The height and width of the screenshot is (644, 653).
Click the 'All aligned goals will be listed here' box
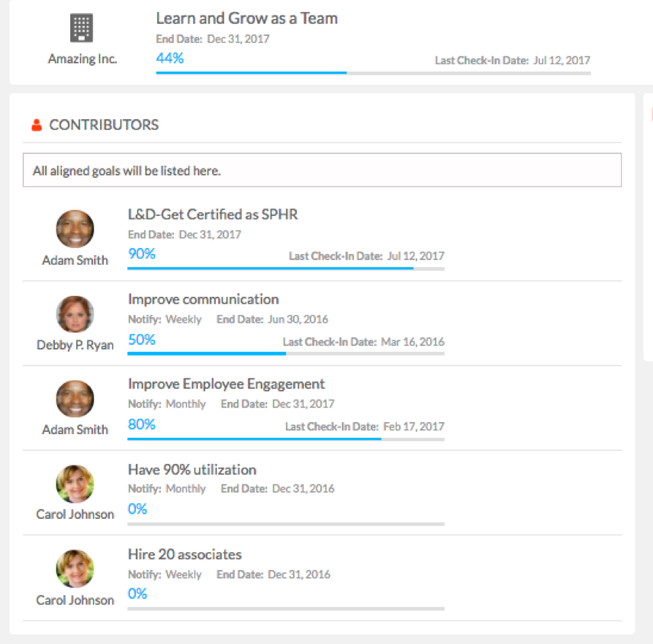point(323,170)
